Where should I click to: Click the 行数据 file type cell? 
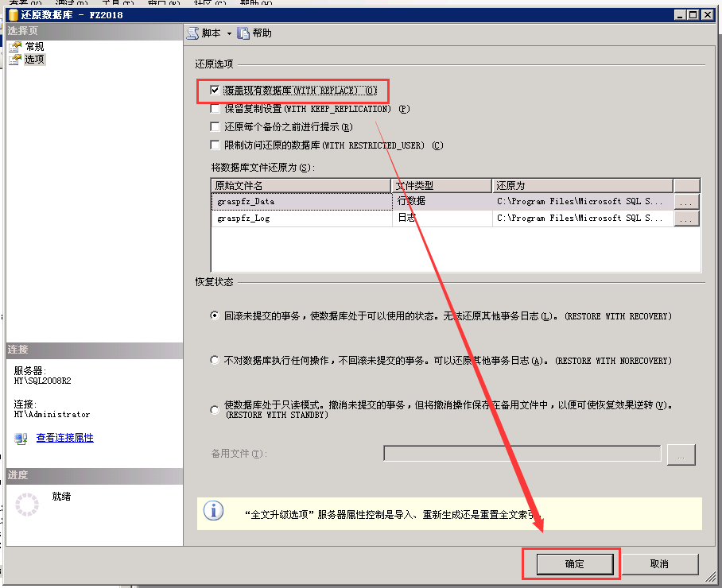tap(442, 202)
